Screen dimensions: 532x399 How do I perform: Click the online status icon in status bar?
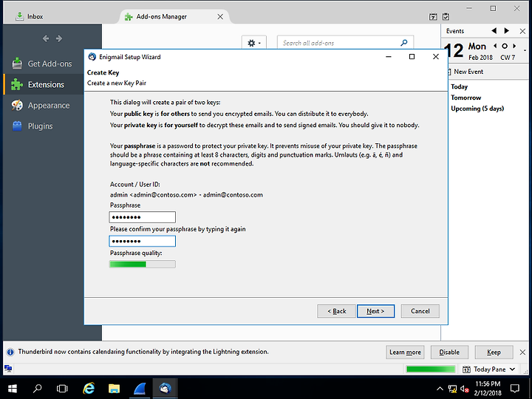pos(8,369)
